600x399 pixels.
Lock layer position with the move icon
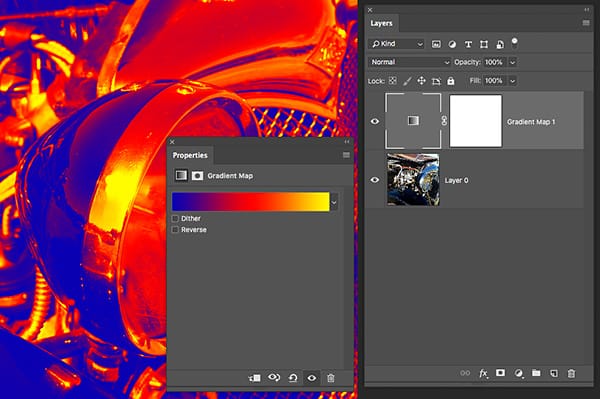[x=421, y=81]
